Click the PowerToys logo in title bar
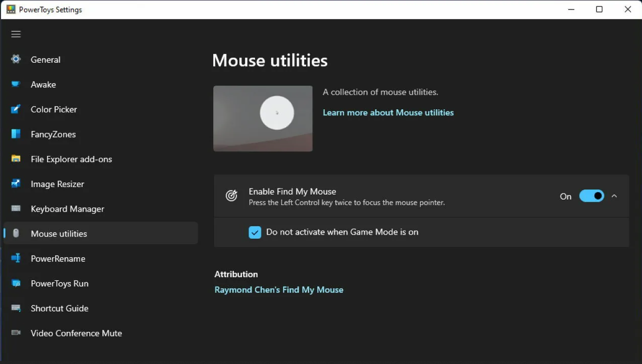This screenshot has width=642, height=364. (11, 10)
